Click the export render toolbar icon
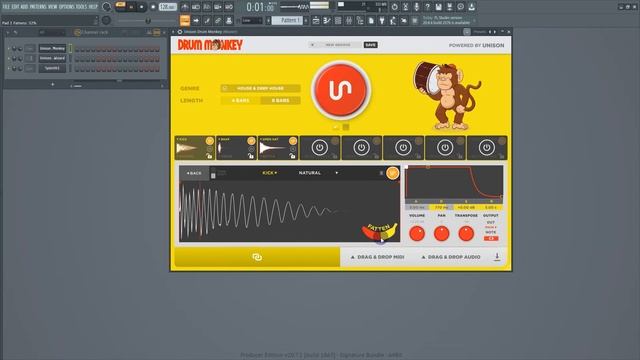 tap(449, 7)
